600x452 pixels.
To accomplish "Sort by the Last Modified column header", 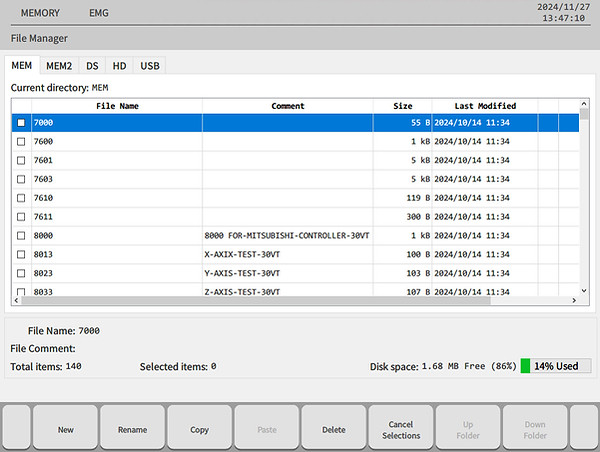I will click(485, 106).
